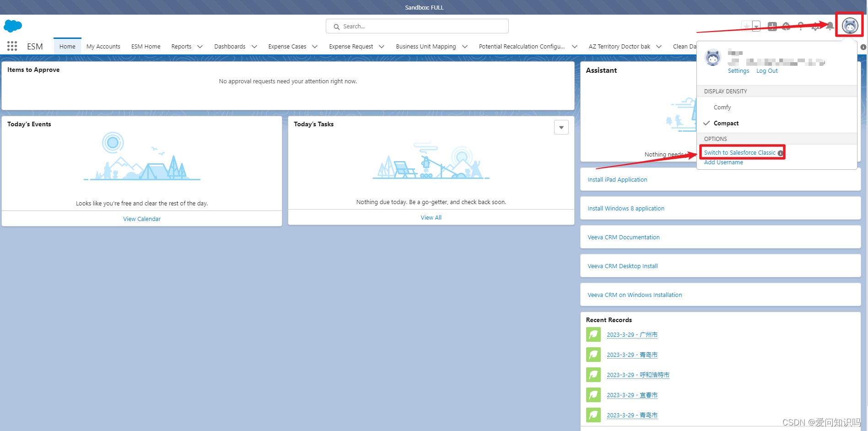Expand the Reports tab chevron

pyautogui.click(x=200, y=47)
